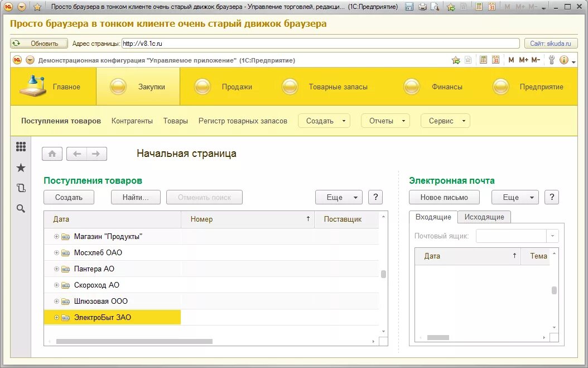Open the functions menu grid icon in the sidebar
This screenshot has width=588, height=368.
click(x=21, y=146)
